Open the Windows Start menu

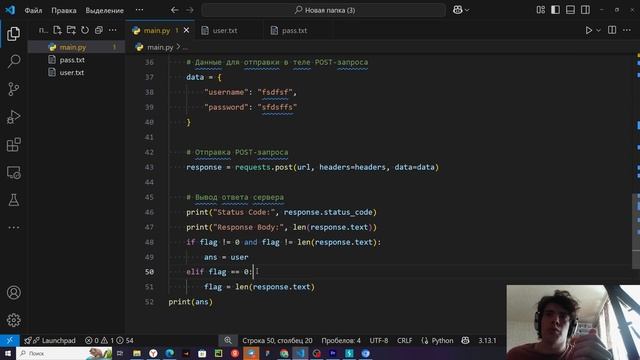pos(8,353)
